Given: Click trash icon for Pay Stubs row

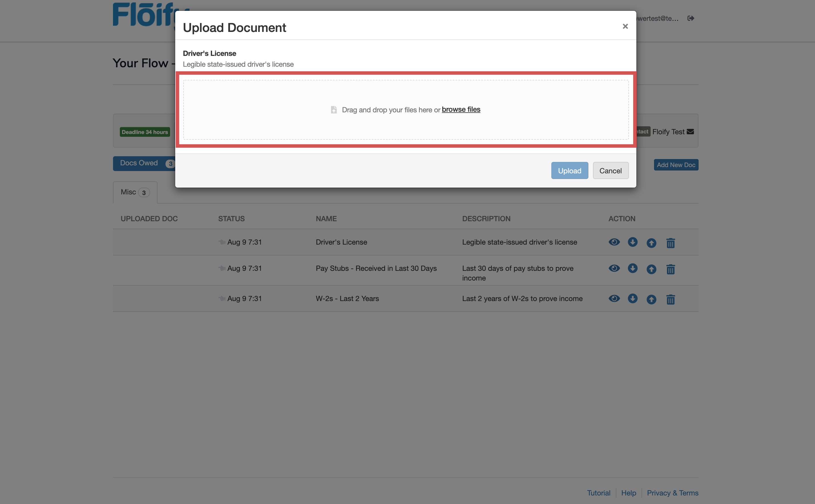Looking at the screenshot, I should pos(671,269).
